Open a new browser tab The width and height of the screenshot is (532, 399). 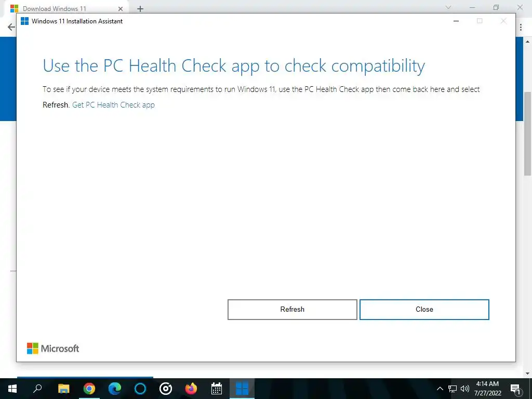(x=140, y=9)
